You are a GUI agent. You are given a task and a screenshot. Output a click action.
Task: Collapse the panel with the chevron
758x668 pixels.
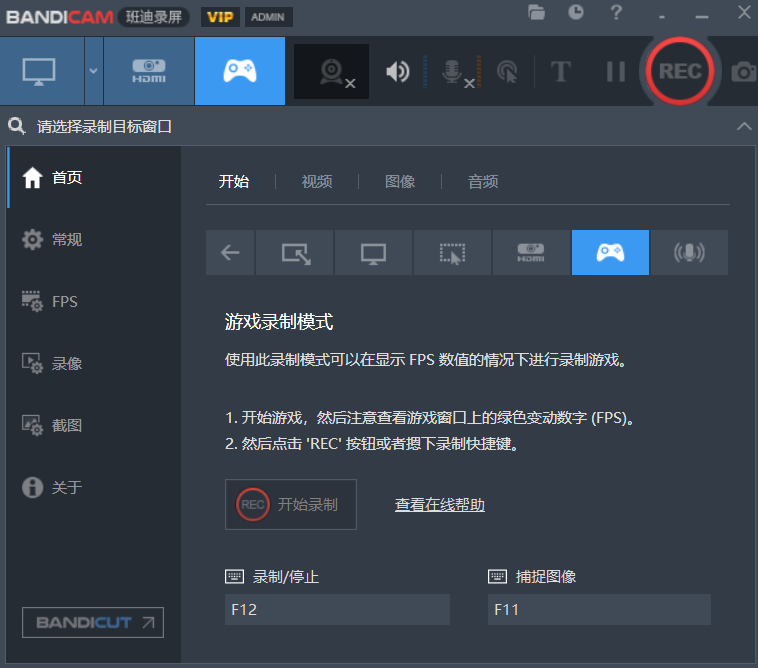pos(744,127)
